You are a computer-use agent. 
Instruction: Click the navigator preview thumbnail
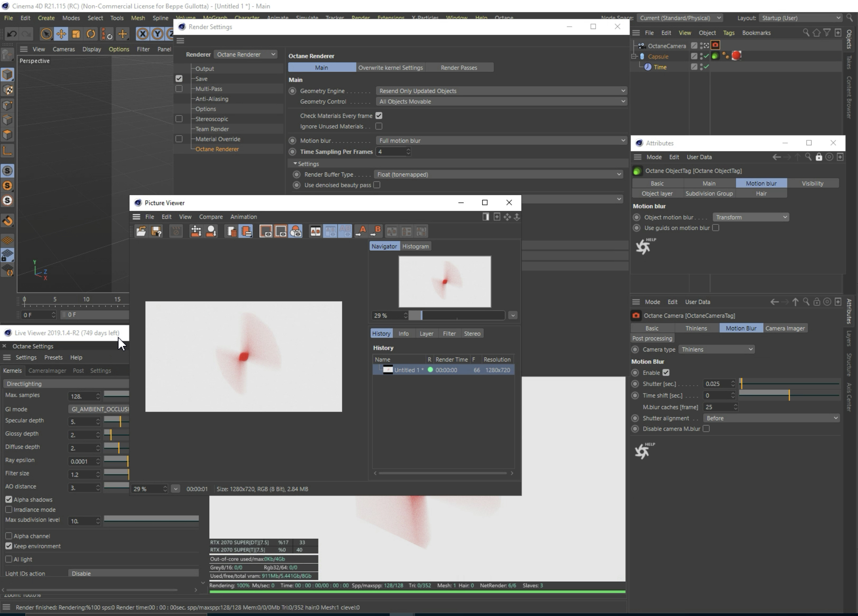click(x=444, y=282)
